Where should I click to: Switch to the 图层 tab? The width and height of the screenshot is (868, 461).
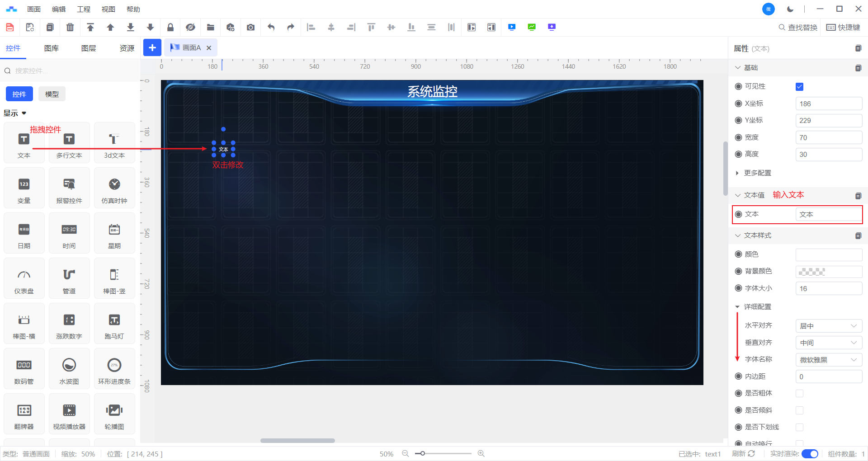pyautogui.click(x=89, y=48)
